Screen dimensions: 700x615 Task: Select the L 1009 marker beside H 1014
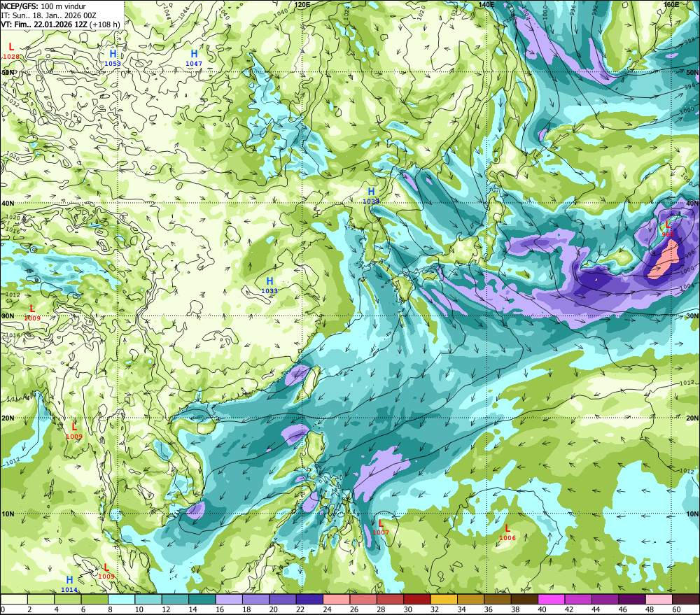(x=106, y=571)
